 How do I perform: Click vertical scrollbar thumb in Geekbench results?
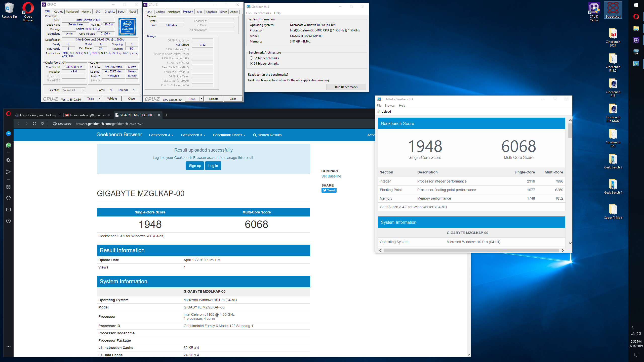pos(570,130)
